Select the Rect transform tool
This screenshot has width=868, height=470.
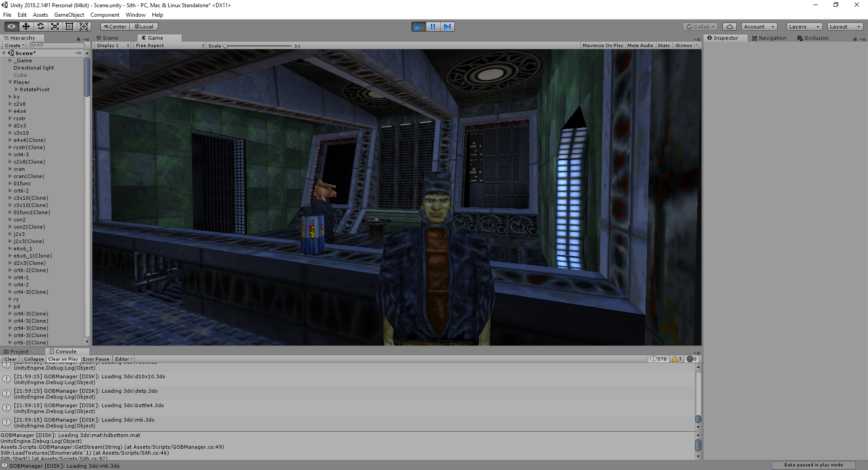(69, 27)
